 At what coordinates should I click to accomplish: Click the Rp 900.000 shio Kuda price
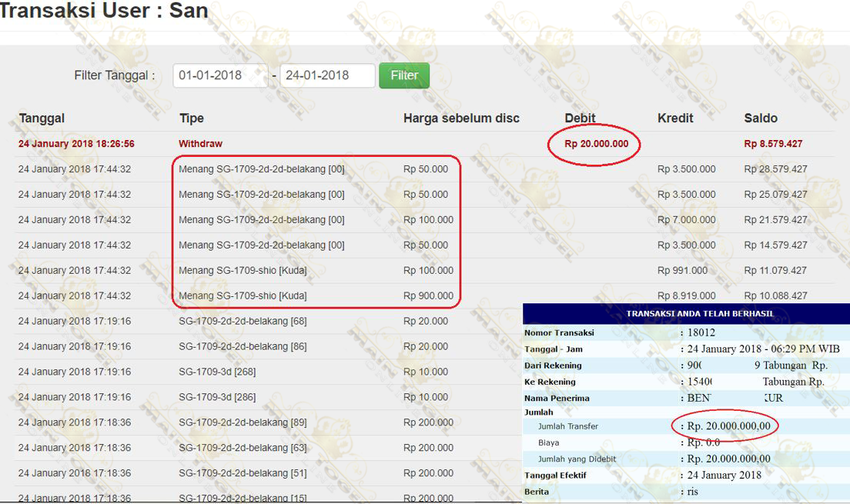click(x=428, y=296)
